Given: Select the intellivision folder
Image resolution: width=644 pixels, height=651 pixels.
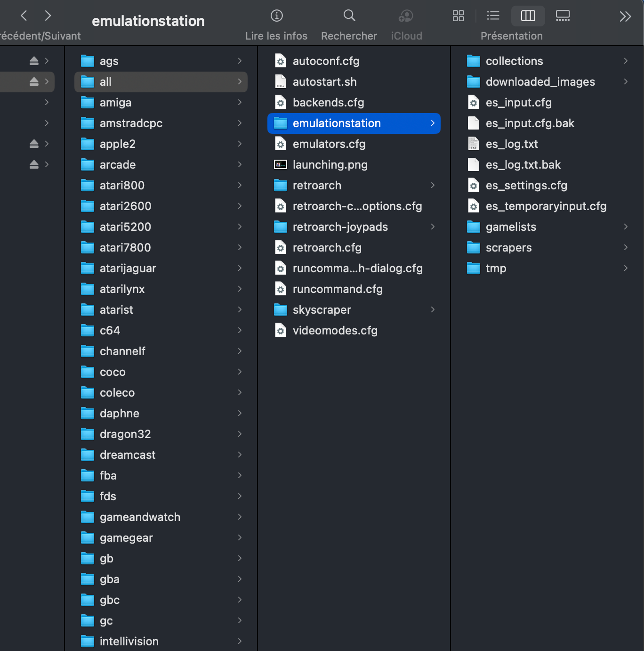Looking at the screenshot, I should (x=161, y=641).
